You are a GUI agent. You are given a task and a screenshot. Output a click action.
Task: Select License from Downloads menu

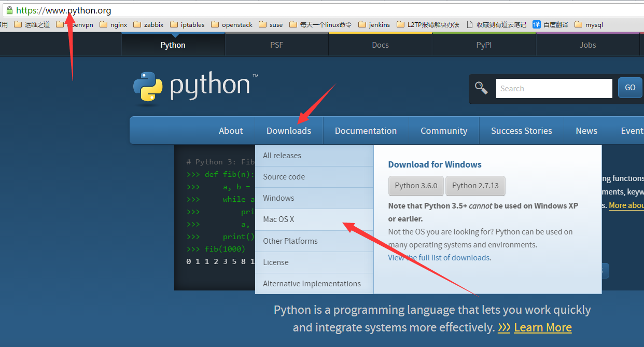314,262
